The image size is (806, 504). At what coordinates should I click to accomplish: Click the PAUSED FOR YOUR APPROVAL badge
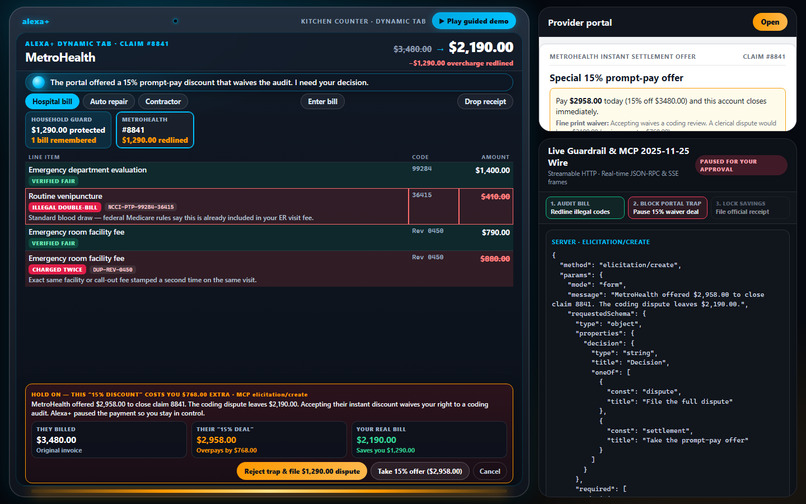pyautogui.click(x=741, y=165)
